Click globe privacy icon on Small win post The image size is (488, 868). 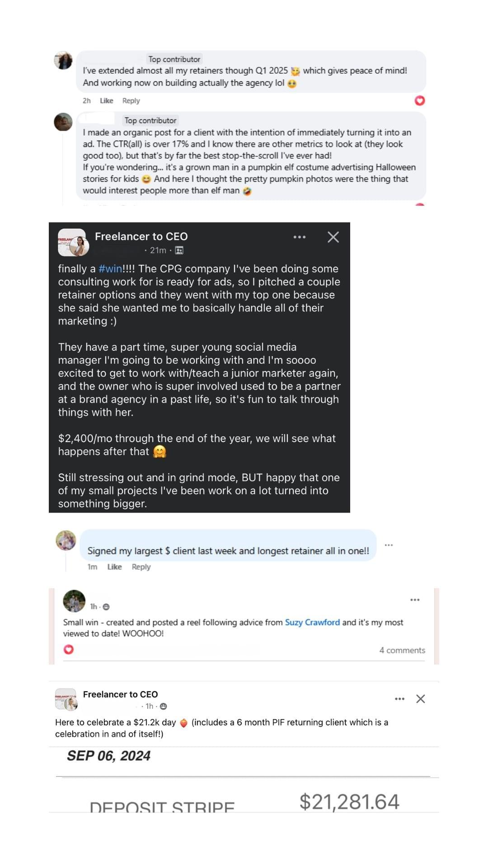tap(106, 607)
